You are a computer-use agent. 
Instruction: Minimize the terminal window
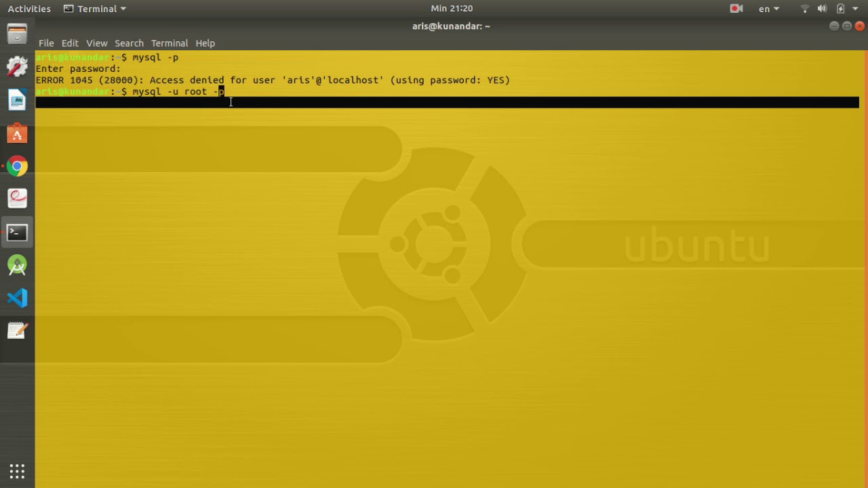coord(834,26)
